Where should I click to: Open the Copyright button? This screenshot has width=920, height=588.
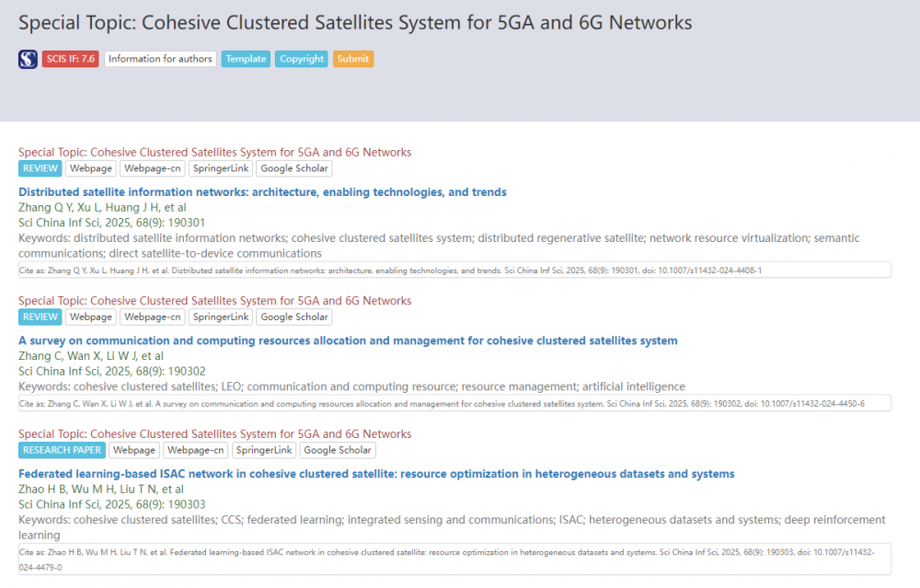[x=302, y=59]
